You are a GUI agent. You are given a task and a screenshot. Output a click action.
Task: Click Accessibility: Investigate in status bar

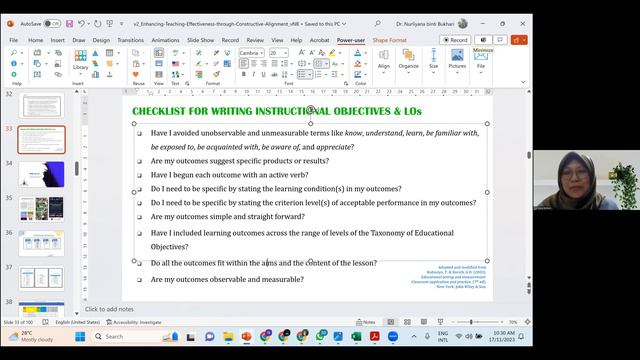click(134, 322)
